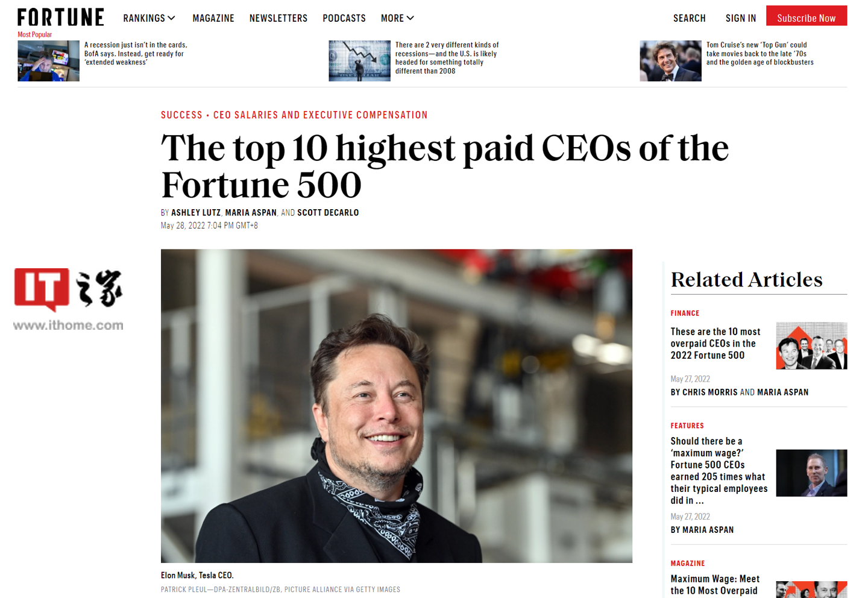The height and width of the screenshot is (598, 868).
Task: Click the Sign In link
Action: (x=741, y=18)
